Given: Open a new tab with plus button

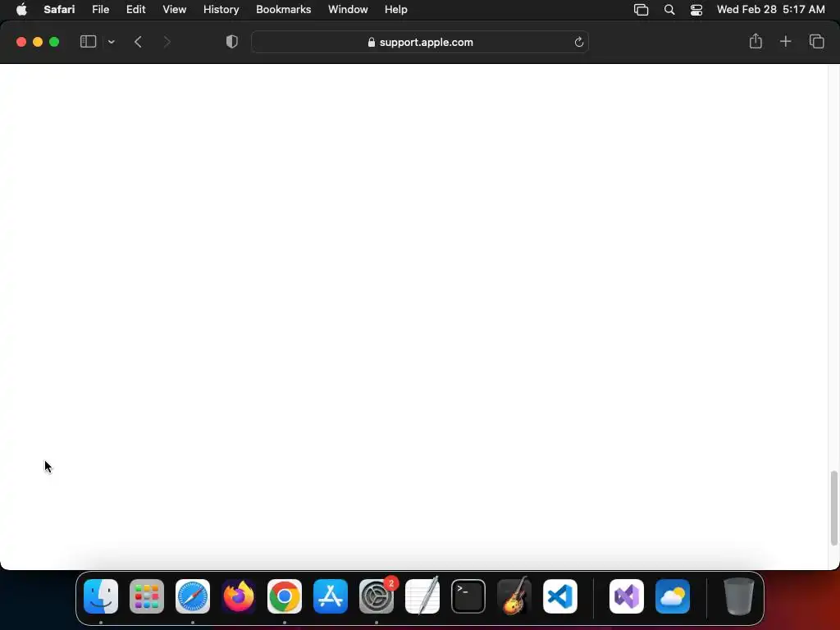Looking at the screenshot, I should (x=785, y=41).
